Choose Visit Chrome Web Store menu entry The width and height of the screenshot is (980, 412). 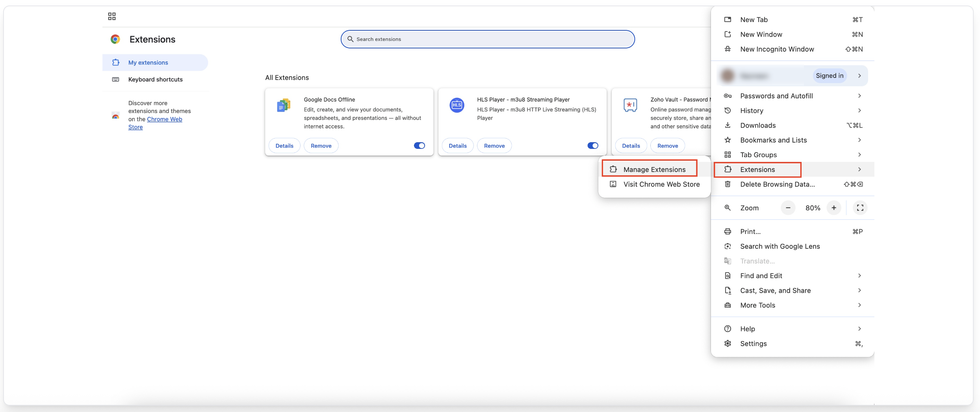pyautogui.click(x=662, y=184)
